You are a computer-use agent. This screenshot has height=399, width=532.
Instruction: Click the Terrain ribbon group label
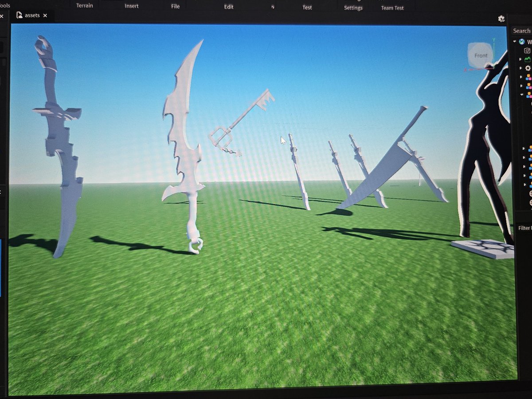click(x=85, y=6)
